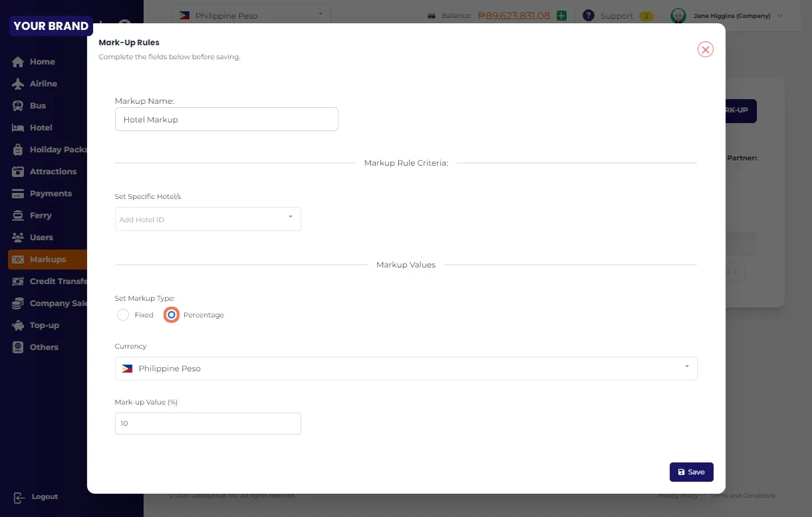Click the Users group icon
This screenshot has width=812, height=517.
[x=18, y=238]
